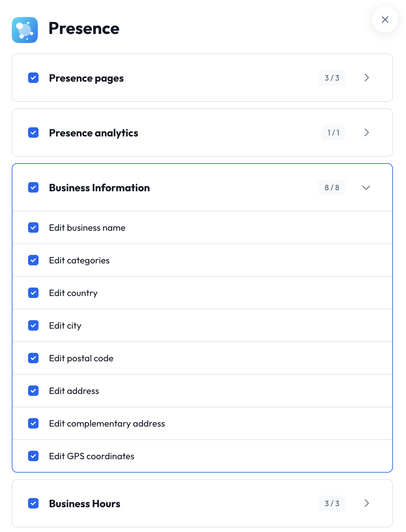Click the Edit categories label
The image size is (406, 532).
click(79, 261)
